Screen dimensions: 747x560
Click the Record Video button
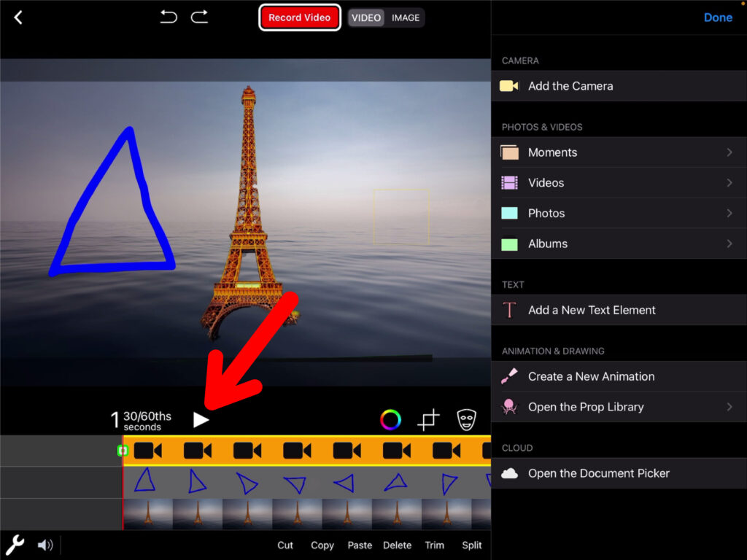tap(299, 17)
